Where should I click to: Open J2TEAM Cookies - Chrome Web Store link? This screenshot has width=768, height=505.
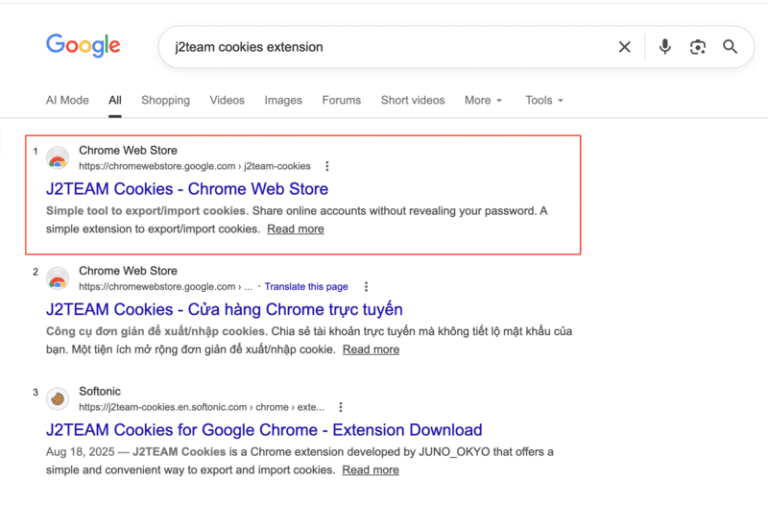click(x=187, y=189)
